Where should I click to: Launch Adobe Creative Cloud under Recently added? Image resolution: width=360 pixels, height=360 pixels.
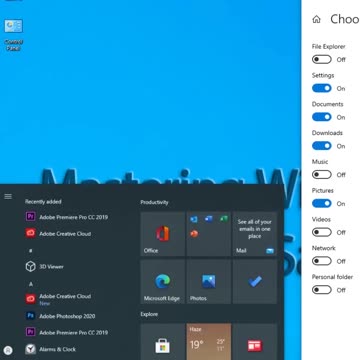58,233
